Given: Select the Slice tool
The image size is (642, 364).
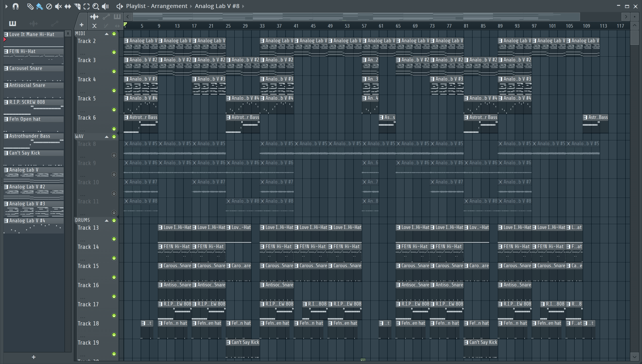Looking at the screenshot, I should click(x=77, y=6).
